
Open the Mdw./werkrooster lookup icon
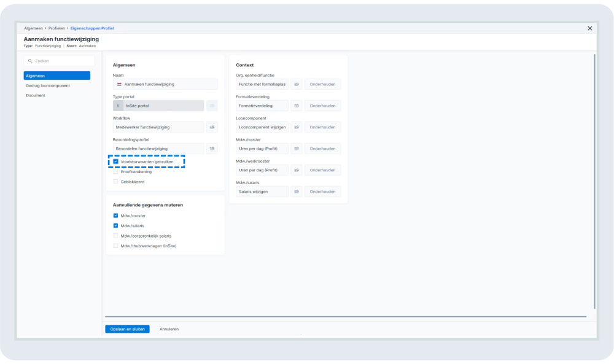[x=296, y=170]
